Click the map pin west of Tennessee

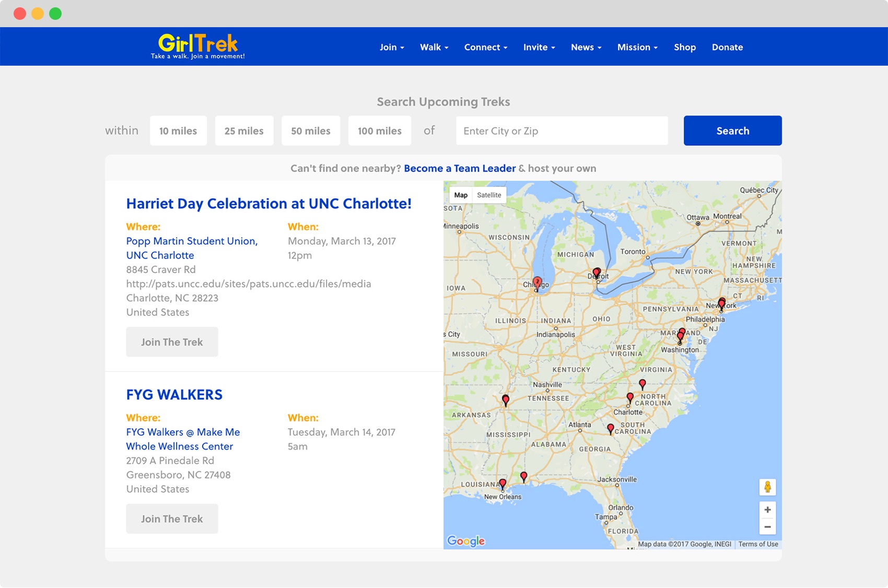pos(506,401)
